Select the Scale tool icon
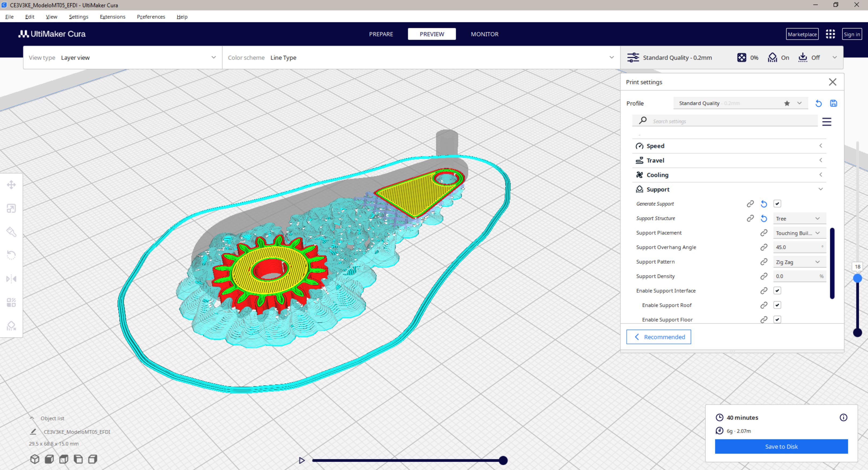The width and height of the screenshot is (868, 470). tap(11, 208)
